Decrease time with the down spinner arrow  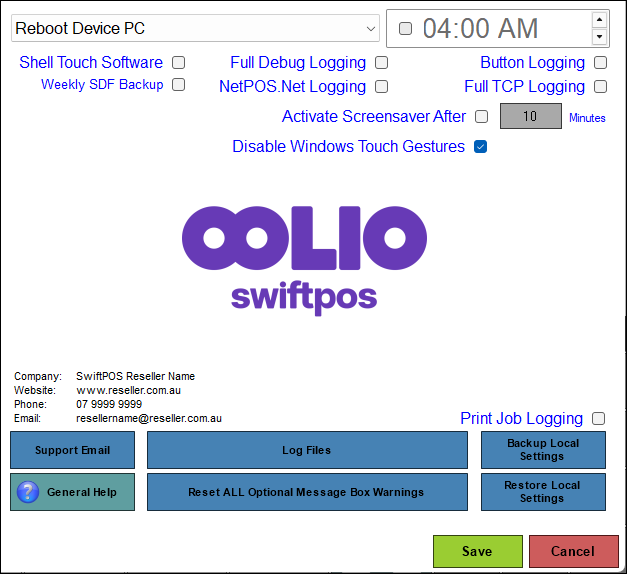[599, 37]
